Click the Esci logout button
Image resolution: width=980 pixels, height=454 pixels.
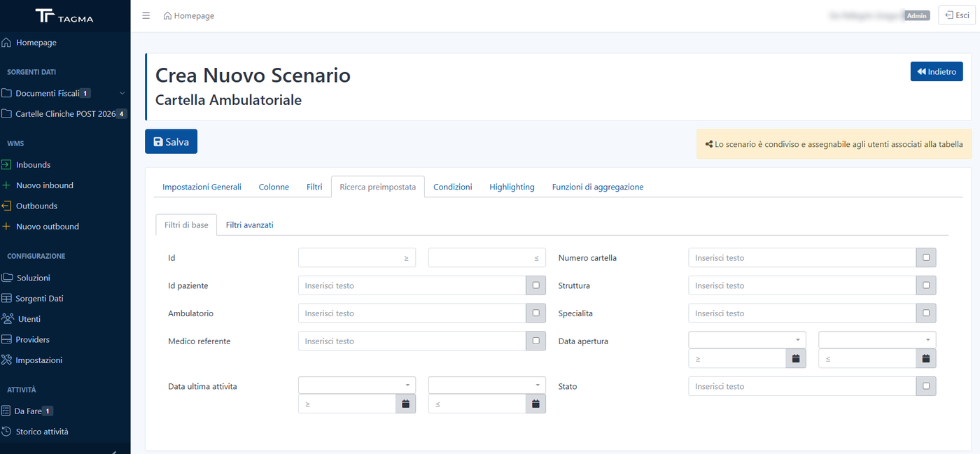(956, 15)
